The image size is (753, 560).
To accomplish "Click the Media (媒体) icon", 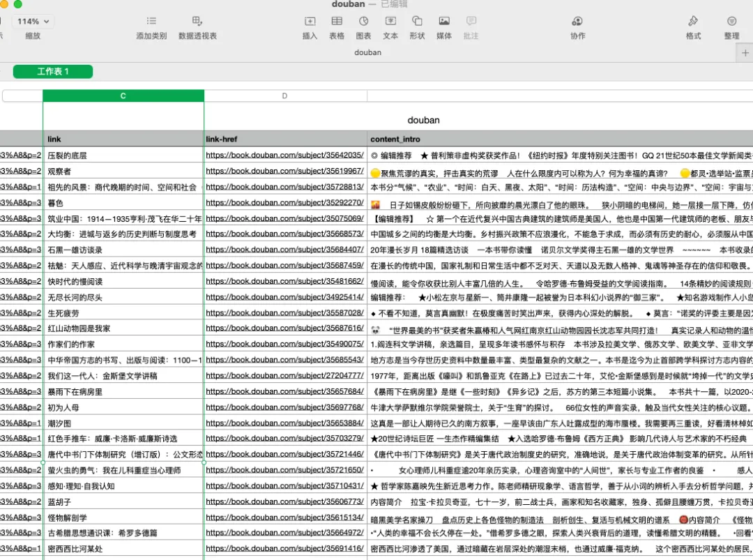I will [444, 22].
